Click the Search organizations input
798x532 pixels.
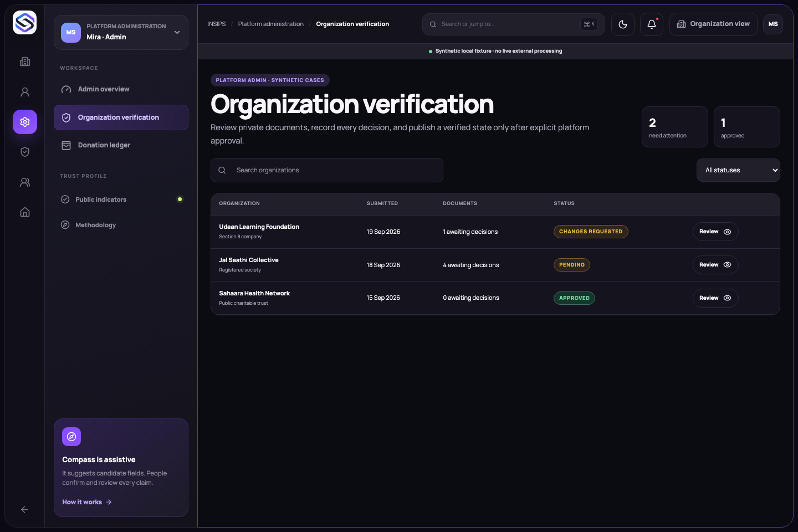click(x=327, y=170)
